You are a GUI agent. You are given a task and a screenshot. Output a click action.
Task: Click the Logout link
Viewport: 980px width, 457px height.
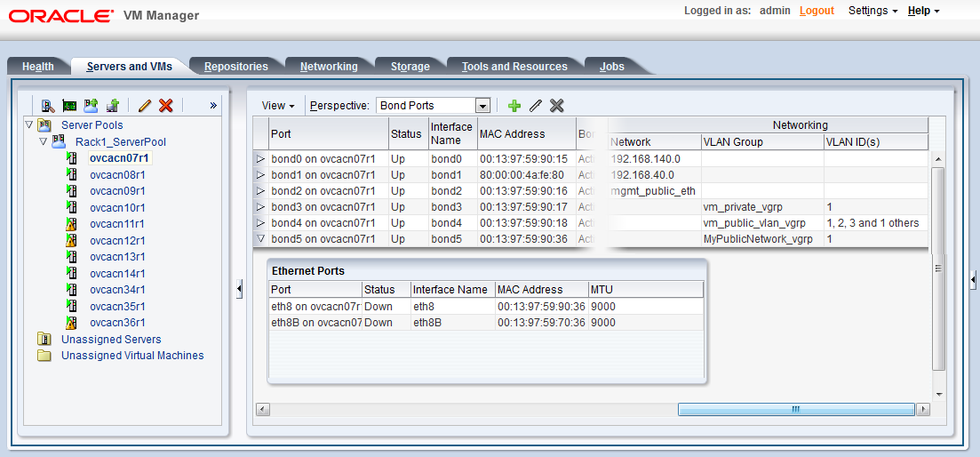point(817,11)
